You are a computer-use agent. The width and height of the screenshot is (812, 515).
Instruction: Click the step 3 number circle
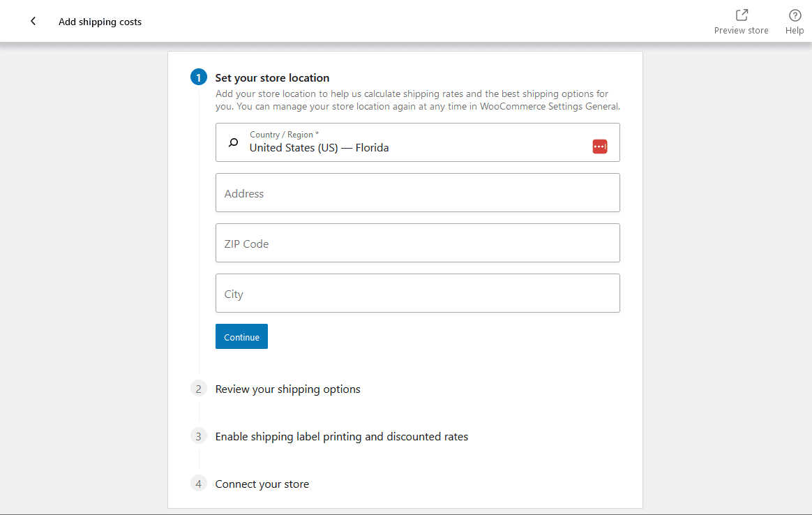coord(198,436)
